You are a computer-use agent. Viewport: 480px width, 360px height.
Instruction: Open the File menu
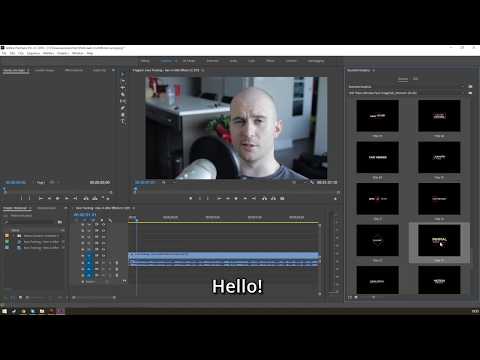point(4,53)
